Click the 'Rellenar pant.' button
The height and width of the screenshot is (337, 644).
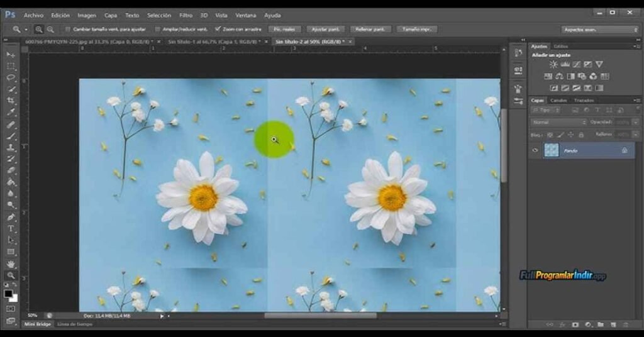(370, 30)
